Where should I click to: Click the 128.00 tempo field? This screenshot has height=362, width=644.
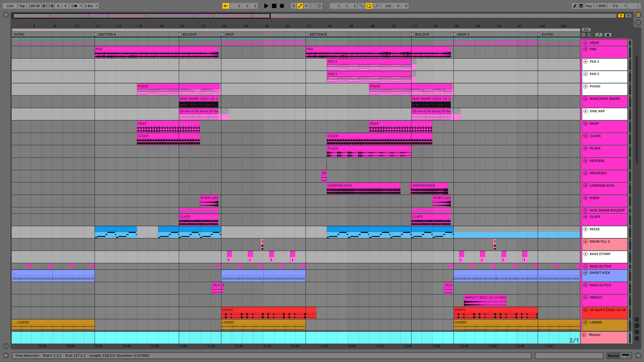34,6
